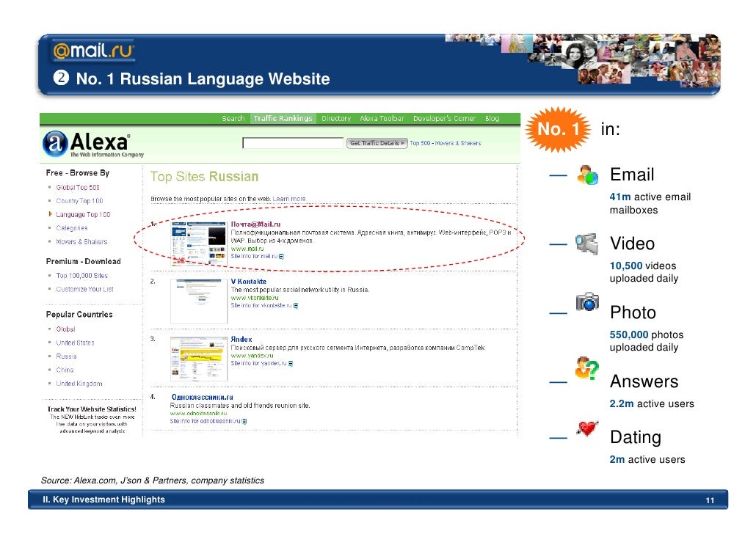This screenshot has height=534, width=756.
Task: Open the Alexa Toolbar tab
Action: [382, 119]
